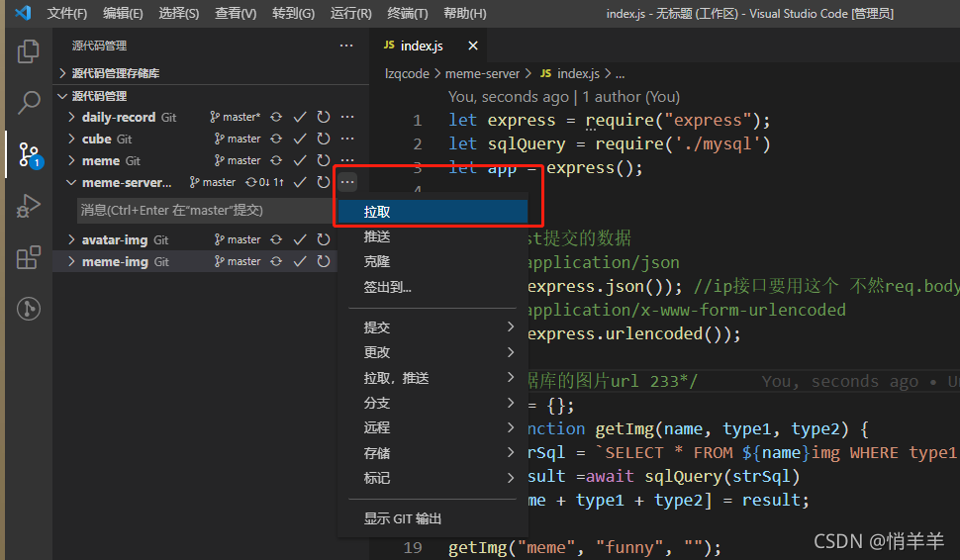The image size is (960, 560).
Task: Refresh the meme-server repository
Action: 324,182
